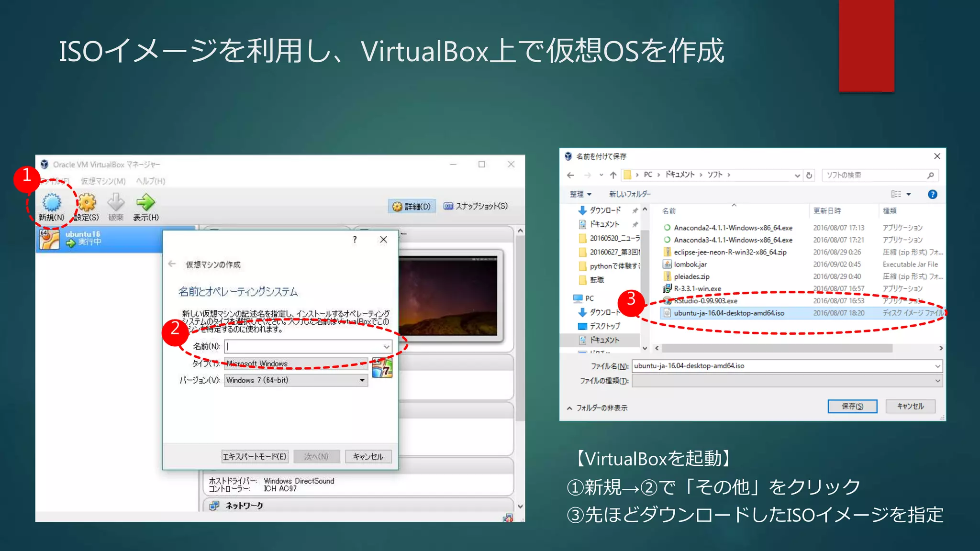This screenshot has height=551, width=980.
Task: Select the pleiades.zip file
Action: [687, 276]
